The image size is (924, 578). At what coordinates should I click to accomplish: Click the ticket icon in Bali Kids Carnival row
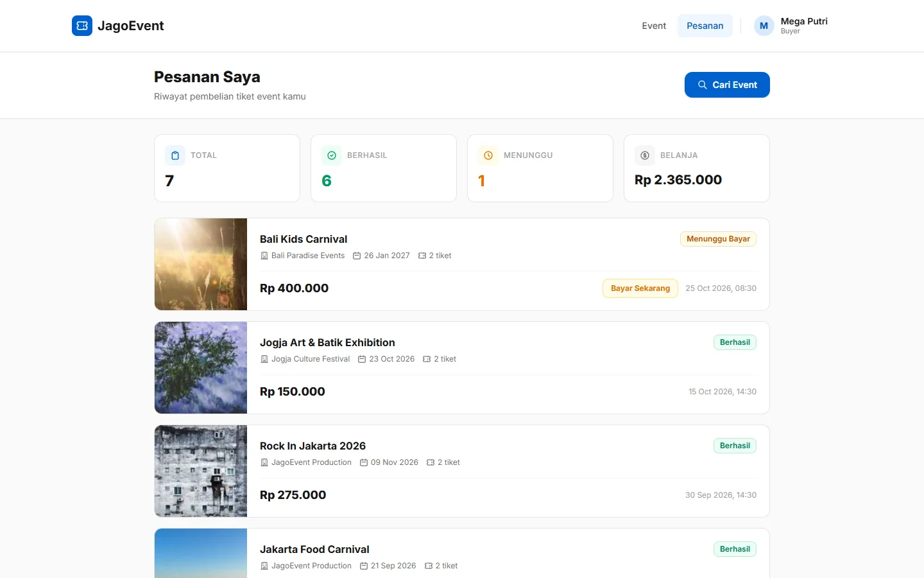[422, 256]
